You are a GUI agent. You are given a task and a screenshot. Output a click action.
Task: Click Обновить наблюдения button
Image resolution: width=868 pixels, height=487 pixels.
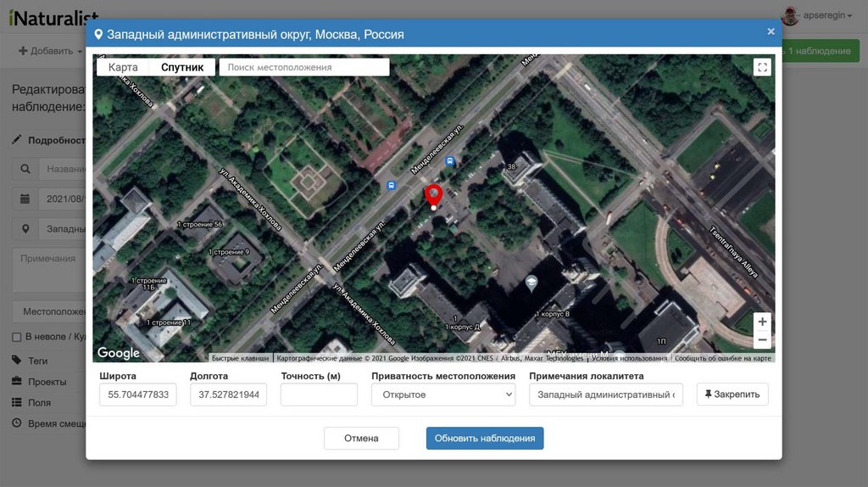click(485, 439)
